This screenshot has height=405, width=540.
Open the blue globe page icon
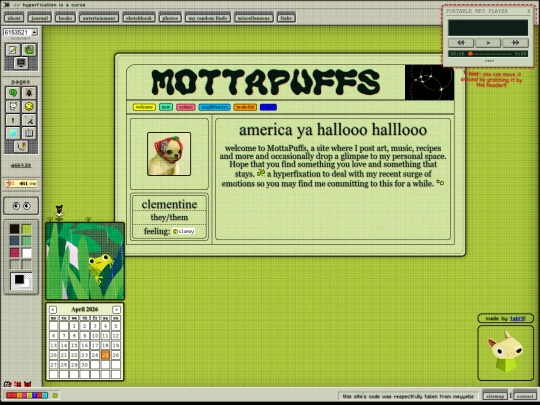point(13,133)
